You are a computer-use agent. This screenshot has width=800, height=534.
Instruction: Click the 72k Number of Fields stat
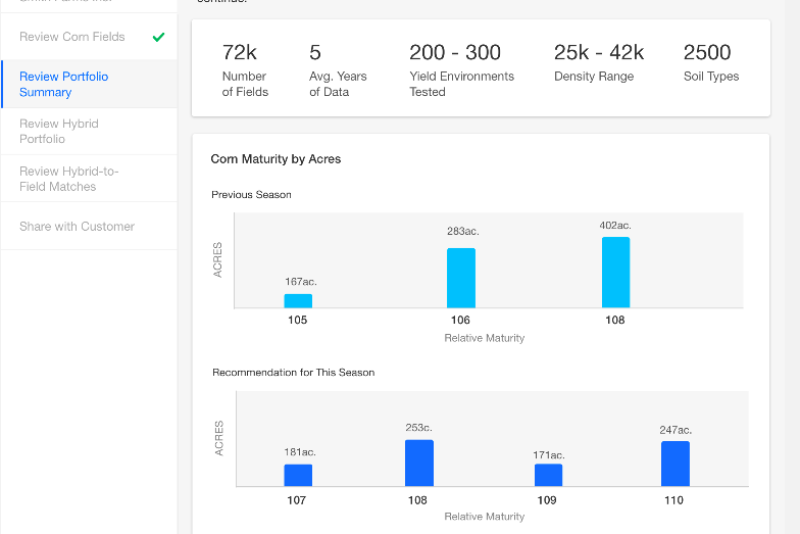point(245,70)
